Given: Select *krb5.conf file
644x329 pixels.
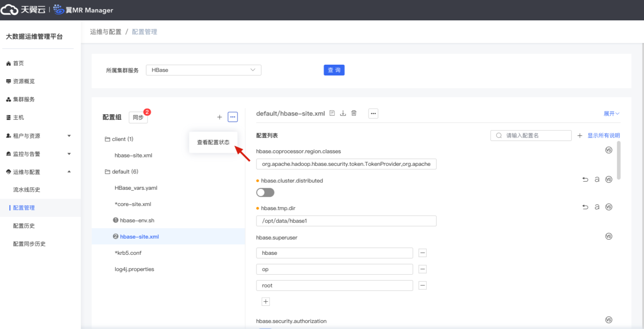Looking at the screenshot, I should (128, 253).
